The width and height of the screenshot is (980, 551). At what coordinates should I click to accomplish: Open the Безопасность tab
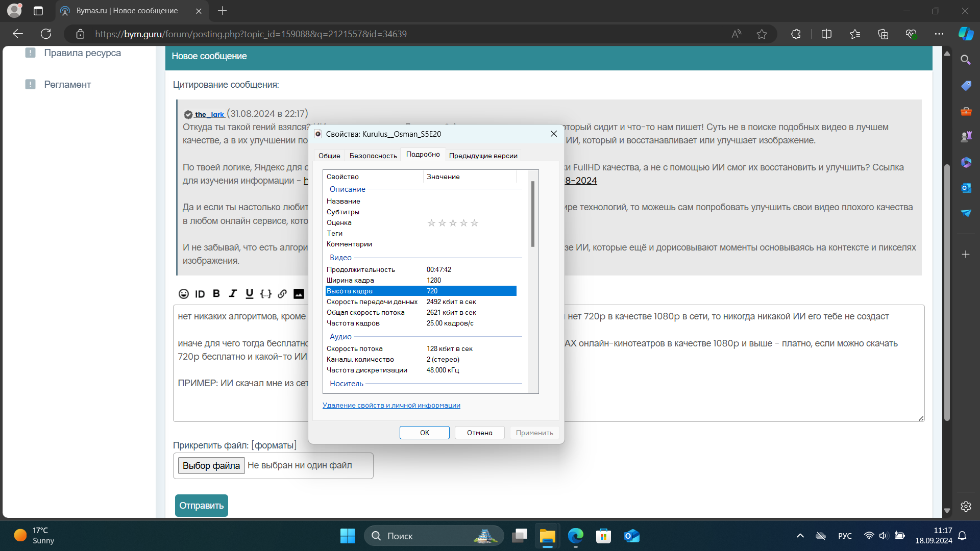[373, 156]
